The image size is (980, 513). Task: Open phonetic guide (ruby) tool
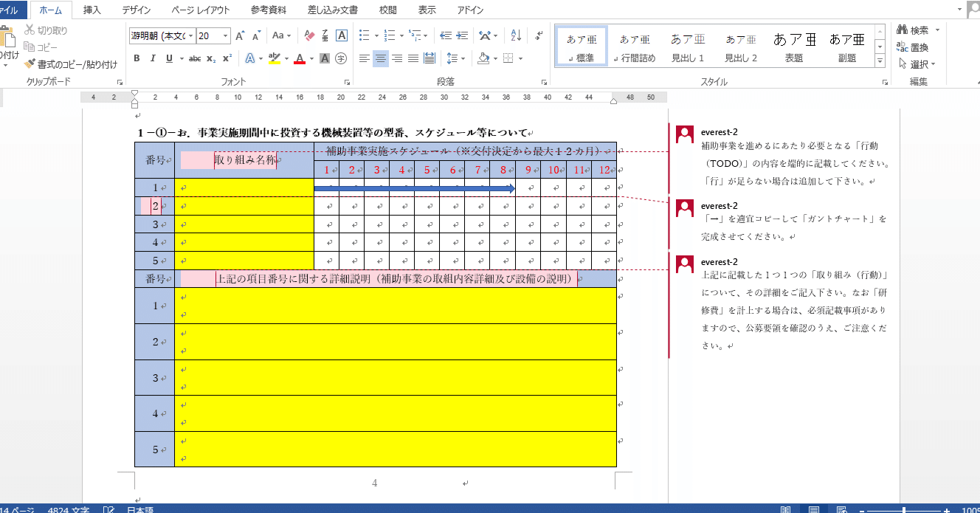(325, 35)
